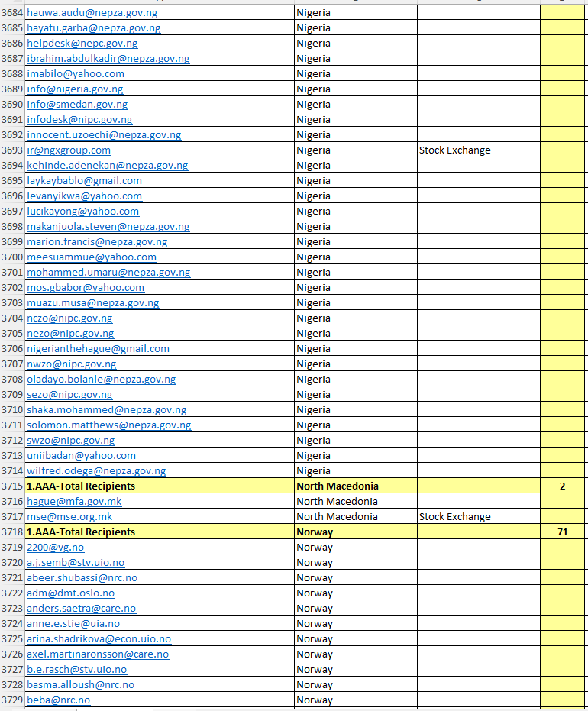This screenshot has width=588, height=711.
Task: Select row header 3715
Action: point(12,486)
